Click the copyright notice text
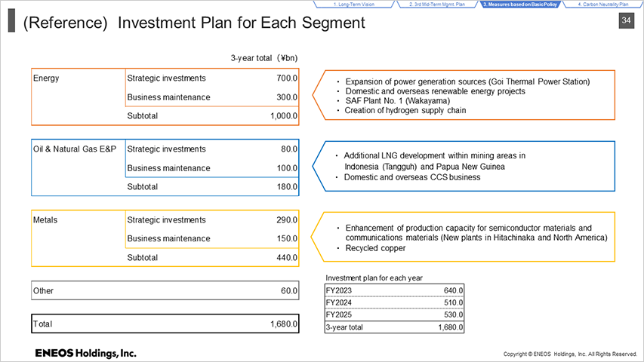This screenshot has height=362, width=644. tap(570, 354)
